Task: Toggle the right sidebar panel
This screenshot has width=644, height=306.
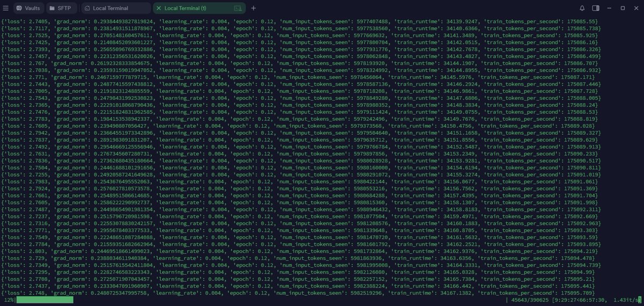Action: coord(596,8)
